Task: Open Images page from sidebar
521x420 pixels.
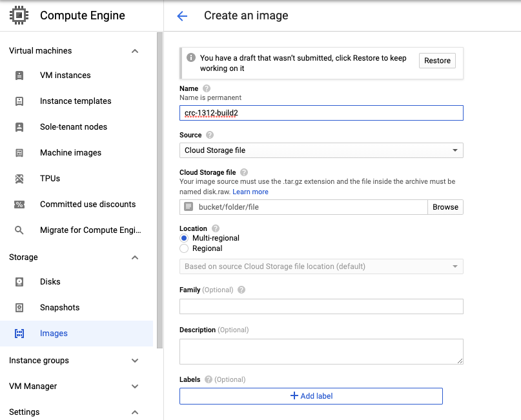Action: 54,334
